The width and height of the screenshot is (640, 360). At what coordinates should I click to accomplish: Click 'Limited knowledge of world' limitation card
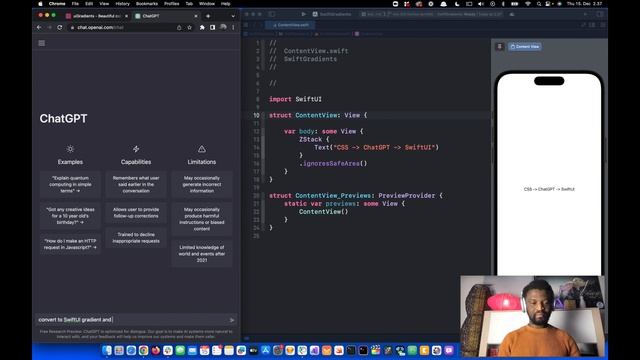pyautogui.click(x=202, y=254)
